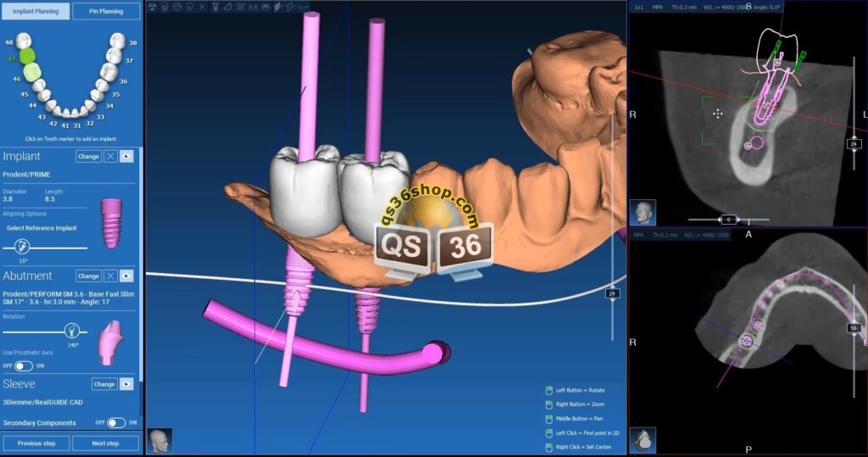The width and height of the screenshot is (868, 457).
Task: Expand the Abutment options dropdown arrow
Action: (x=126, y=276)
